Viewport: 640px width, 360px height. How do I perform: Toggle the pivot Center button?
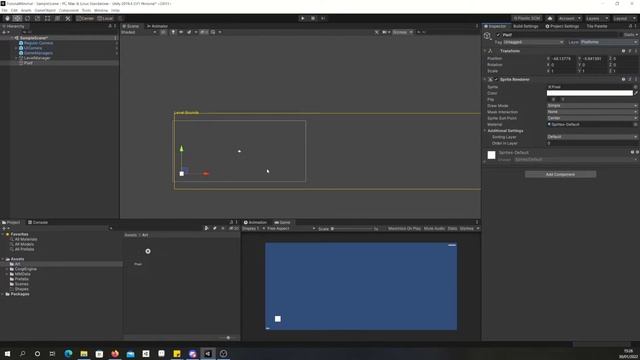coord(85,18)
